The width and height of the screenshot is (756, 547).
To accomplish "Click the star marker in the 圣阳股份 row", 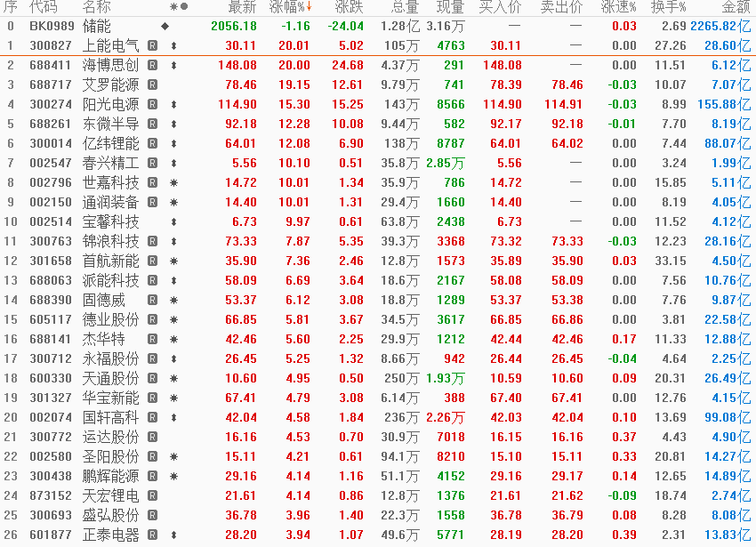I will (174, 456).
